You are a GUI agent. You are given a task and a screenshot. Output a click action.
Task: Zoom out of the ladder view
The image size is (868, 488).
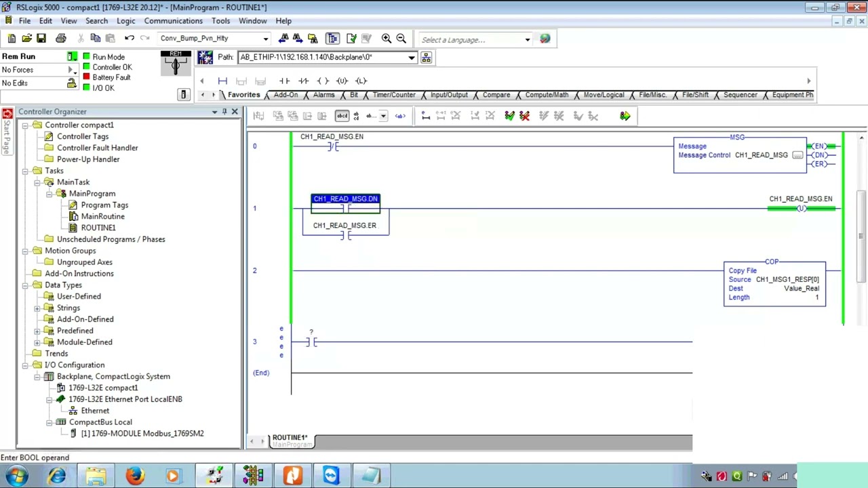[x=401, y=39]
